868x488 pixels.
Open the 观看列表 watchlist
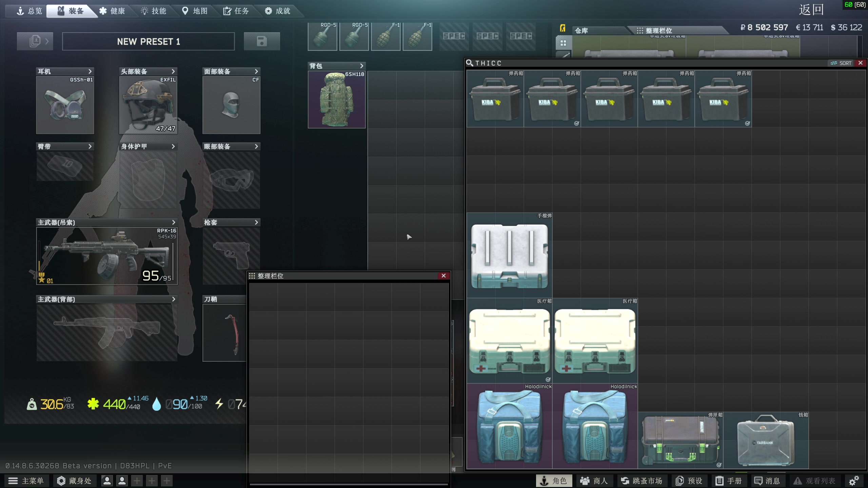814,481
